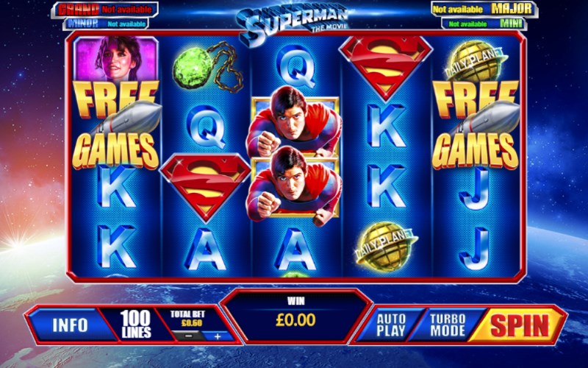Screen dimensions: 588x368
Task: Click the Superman shield on reel four
Action: tap(386, 66)
